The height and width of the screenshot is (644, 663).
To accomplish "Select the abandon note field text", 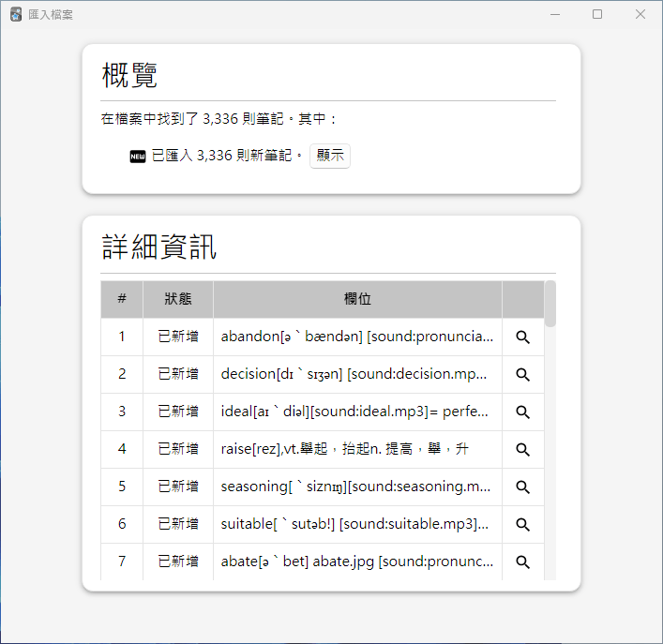I will pos(356,337).
